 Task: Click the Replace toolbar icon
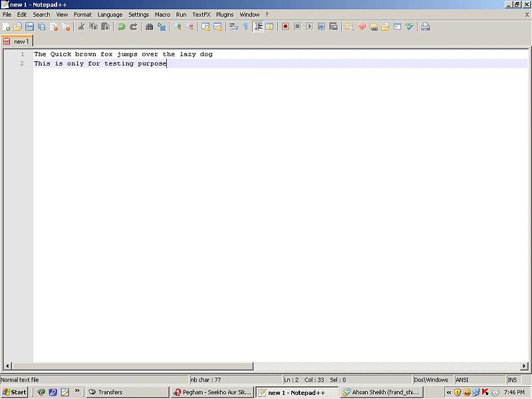point(162,27)
